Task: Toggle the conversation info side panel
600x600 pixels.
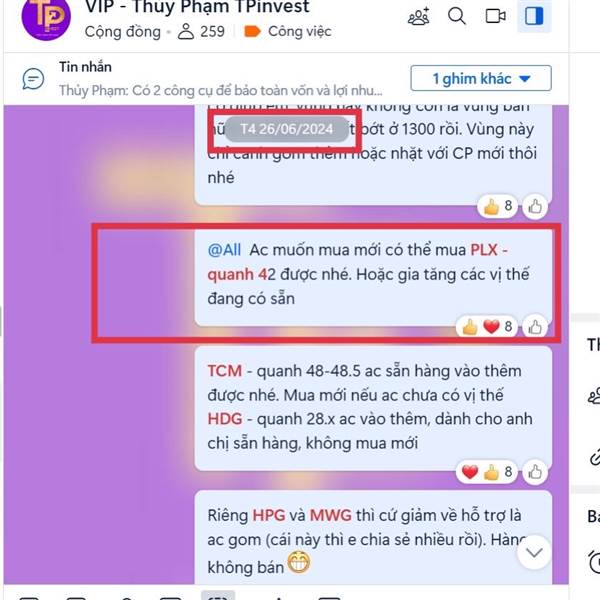Action: (534, 16)
